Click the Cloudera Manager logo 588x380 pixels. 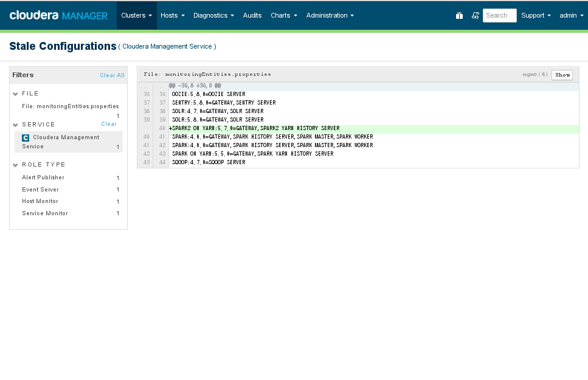(58, 15)
